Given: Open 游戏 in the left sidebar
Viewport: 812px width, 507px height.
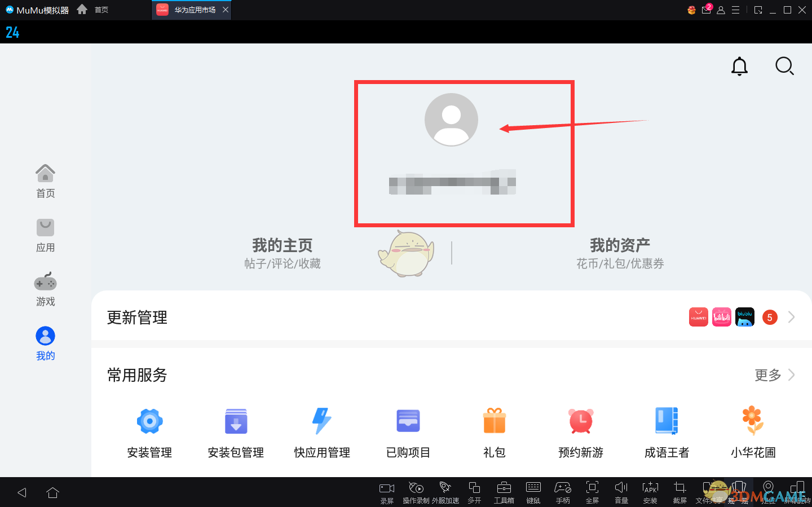Looking at the screenshot, I should 45,290.
